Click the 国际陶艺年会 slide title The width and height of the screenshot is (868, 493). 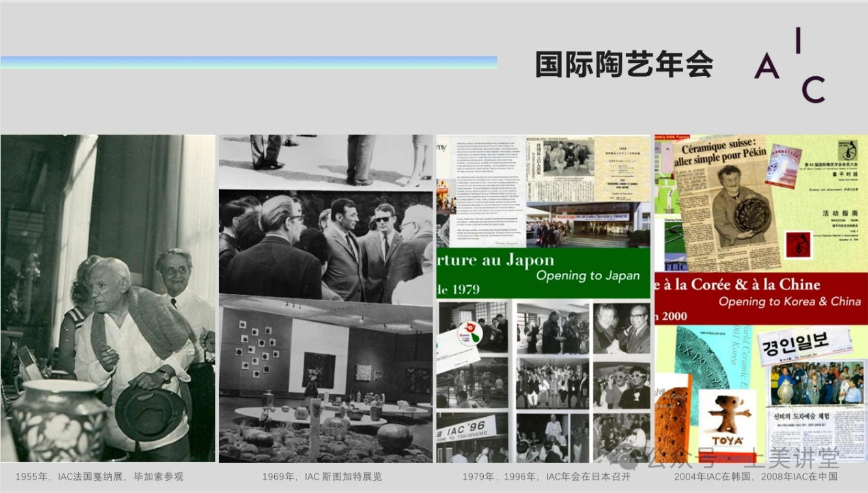(x=624, y=64)
